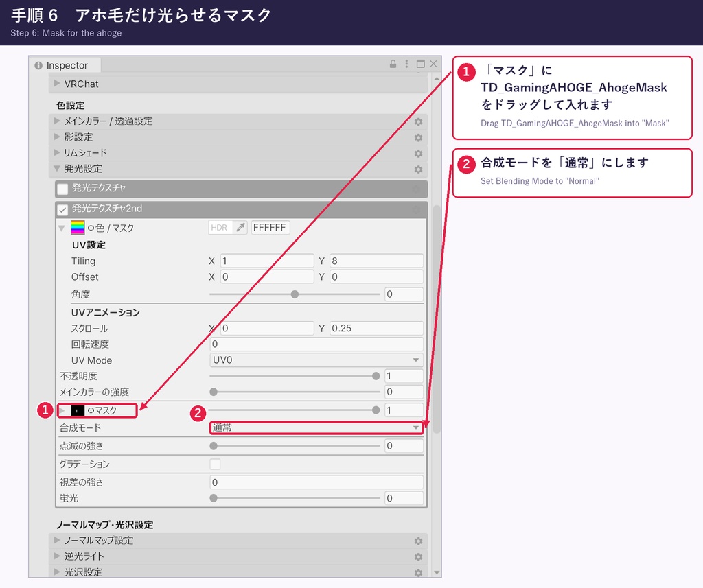Click the 色設定 heading text
Image resolution: width=703 pixels, height=588 pixels.
[71, 106]
